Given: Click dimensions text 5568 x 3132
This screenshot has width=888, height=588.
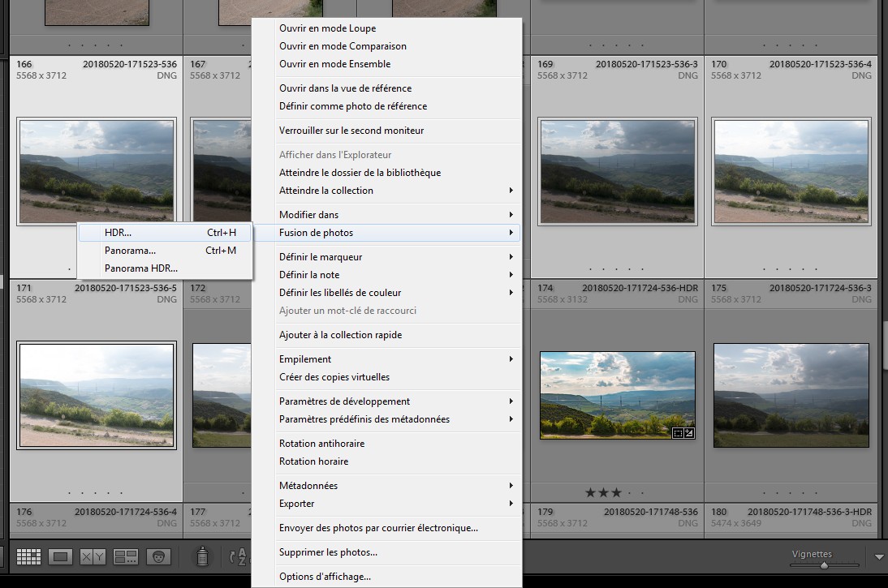Looking at the screenshot, I should (x=562, y=298).
